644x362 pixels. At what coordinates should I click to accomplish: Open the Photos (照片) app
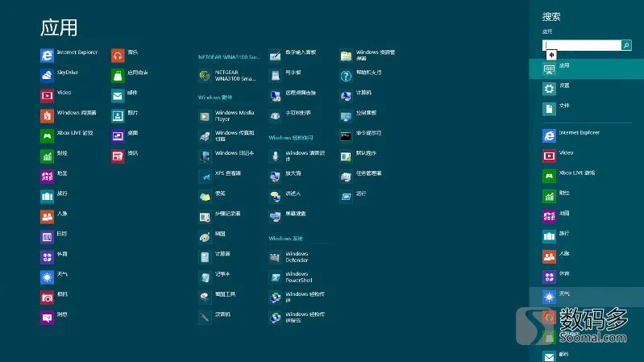pyautogui.click(x=125, y=116)
